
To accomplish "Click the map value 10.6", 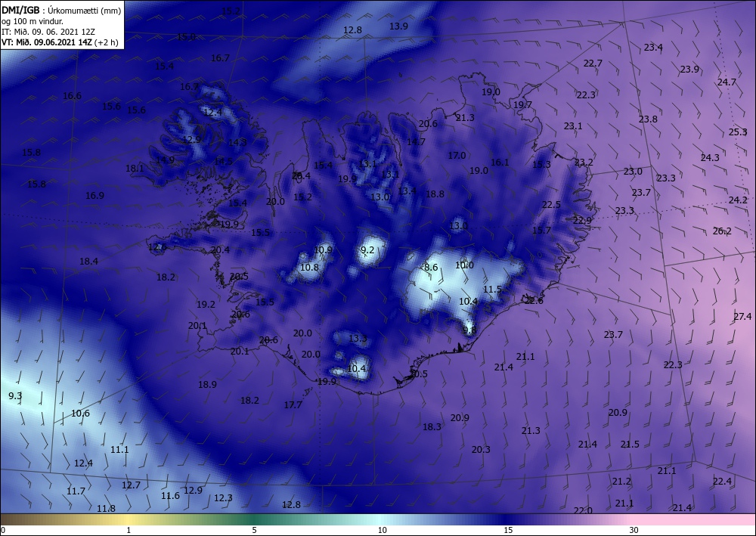I will click(80, 413).
